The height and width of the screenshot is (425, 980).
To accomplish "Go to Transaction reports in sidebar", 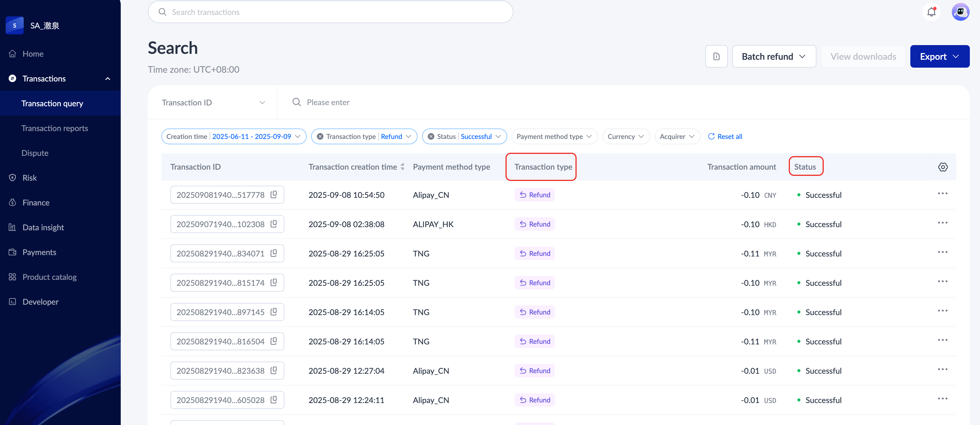I will pos(54,128).
